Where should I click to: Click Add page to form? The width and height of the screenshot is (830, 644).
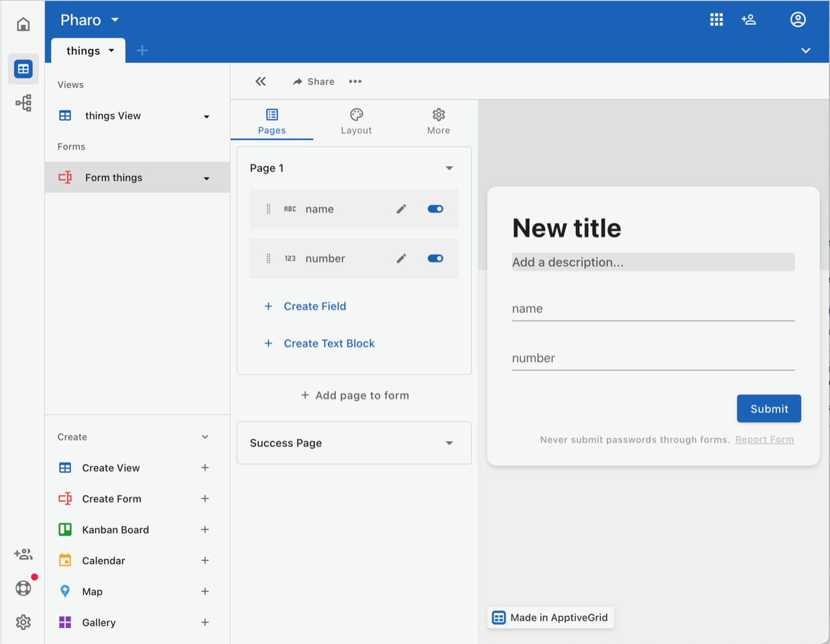click(355, 395)
